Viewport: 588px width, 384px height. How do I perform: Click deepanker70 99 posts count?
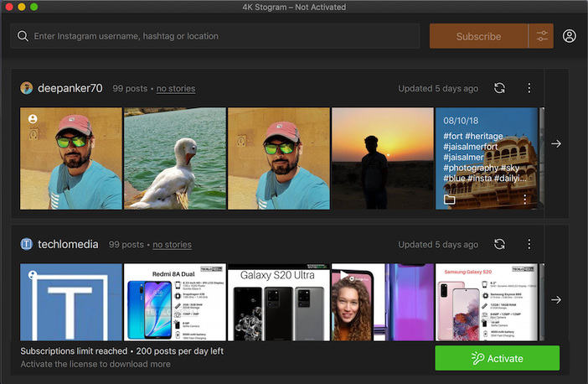(130, 89)
